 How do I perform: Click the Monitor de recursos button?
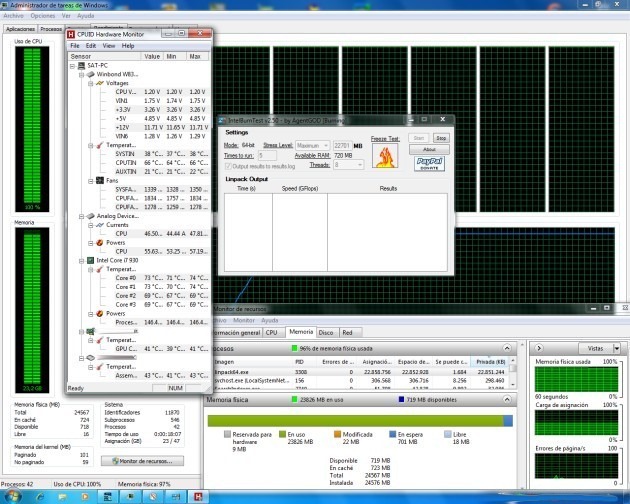coord(142,461)
